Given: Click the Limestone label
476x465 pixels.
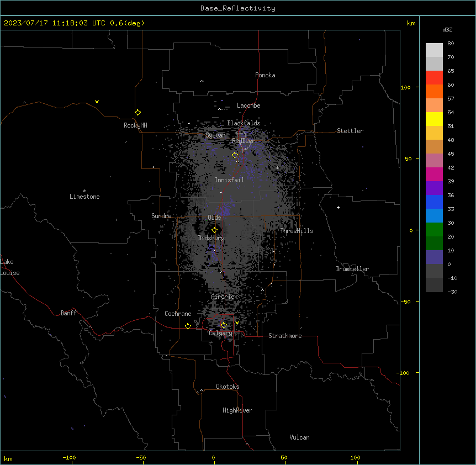Looking at the screenshot, I should click(x=84, y=197).
